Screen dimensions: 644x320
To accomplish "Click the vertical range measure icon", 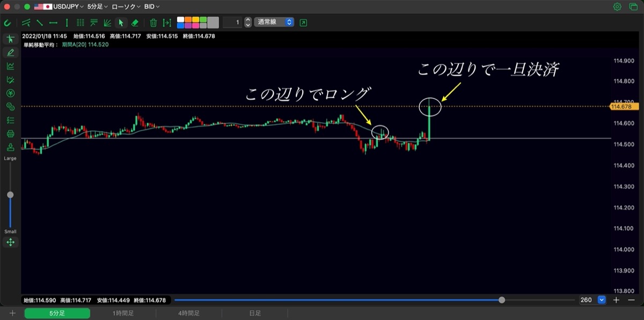I will click(x=167, y=23).
